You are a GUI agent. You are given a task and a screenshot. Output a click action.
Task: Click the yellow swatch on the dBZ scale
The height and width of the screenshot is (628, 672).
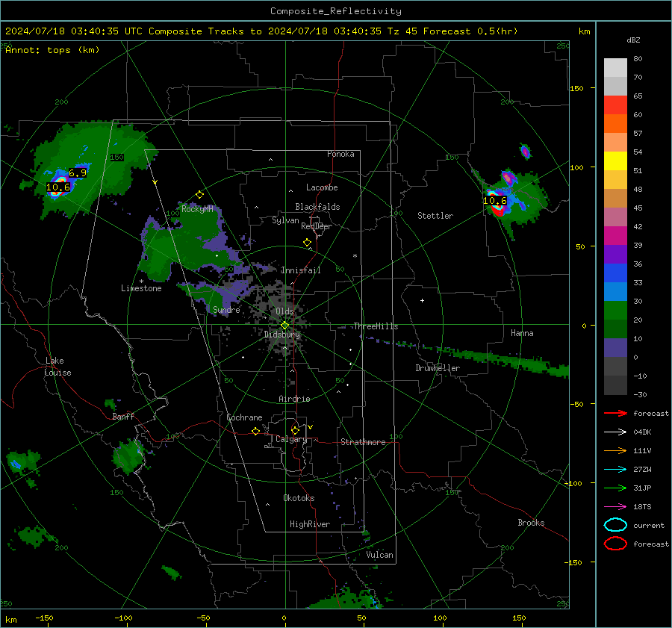coord(615,161)
